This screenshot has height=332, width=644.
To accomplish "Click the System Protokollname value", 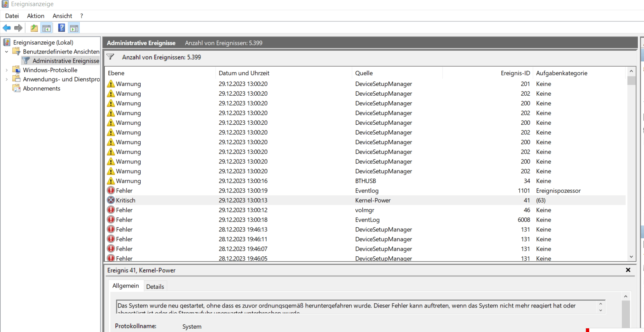I will coord(192,326).
